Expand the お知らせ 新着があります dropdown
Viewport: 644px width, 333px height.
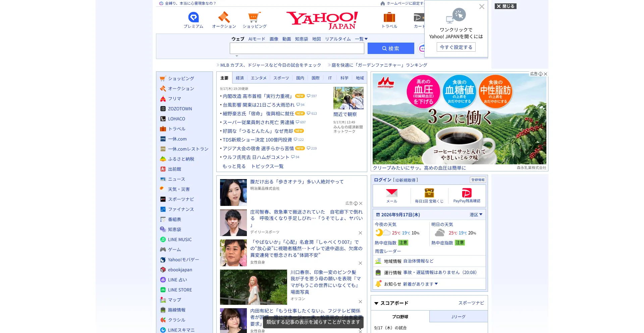[x=421, y=284]
